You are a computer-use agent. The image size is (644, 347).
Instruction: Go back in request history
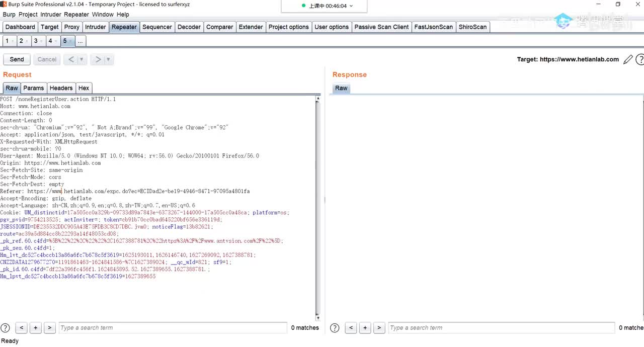(71, 59)
